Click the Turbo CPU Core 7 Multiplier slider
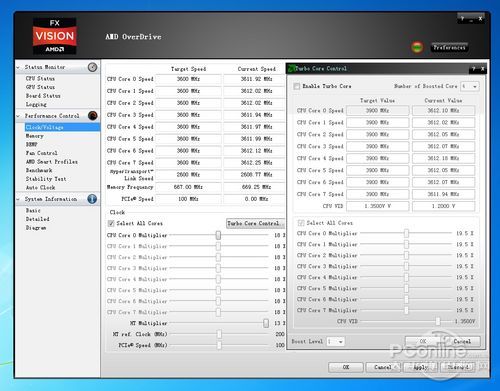Screen dimensions: 500x391 406,310
